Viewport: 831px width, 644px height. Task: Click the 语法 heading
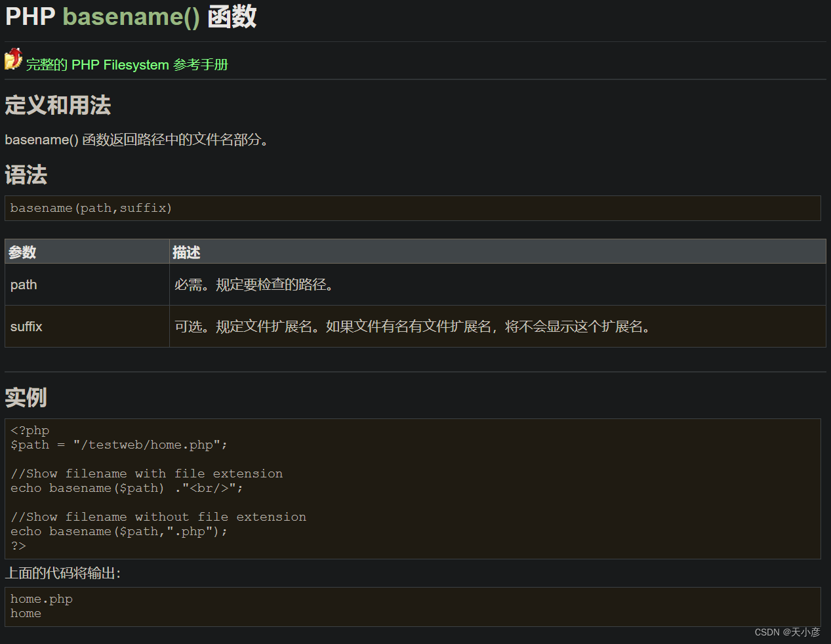[x=26, y=175]
